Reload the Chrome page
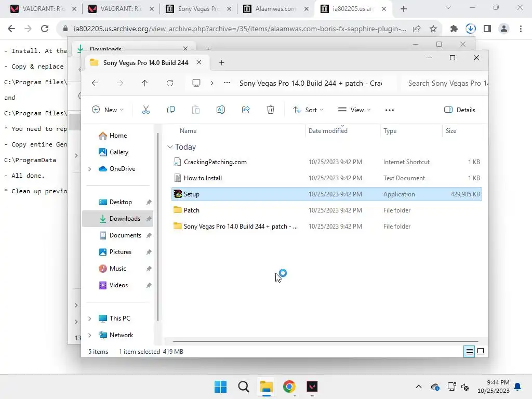Image resolution: width=532 pixels, height=399 pixels. pyautogui.click(x=45, y=29)
